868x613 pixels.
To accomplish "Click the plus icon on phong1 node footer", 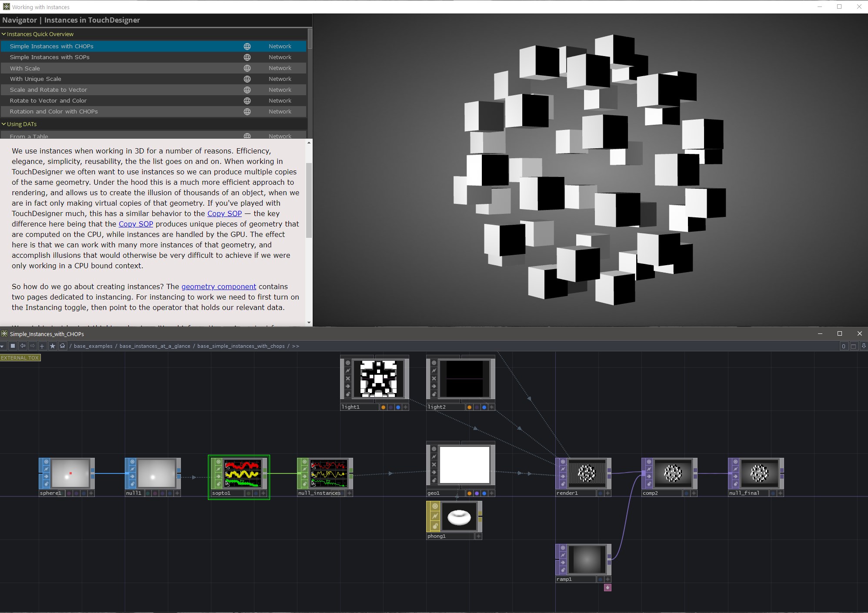I will [x=478, y=536].
